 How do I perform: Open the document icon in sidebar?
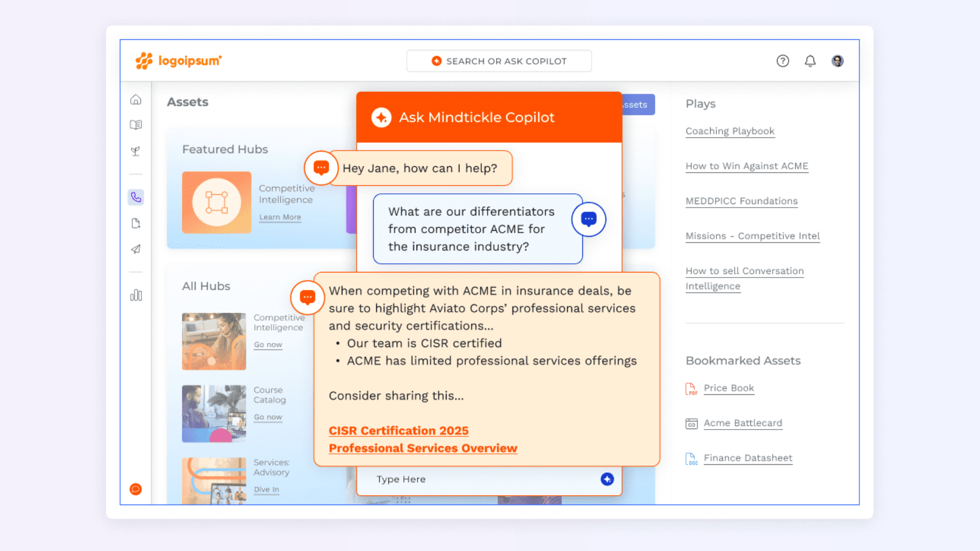point(136,223)
